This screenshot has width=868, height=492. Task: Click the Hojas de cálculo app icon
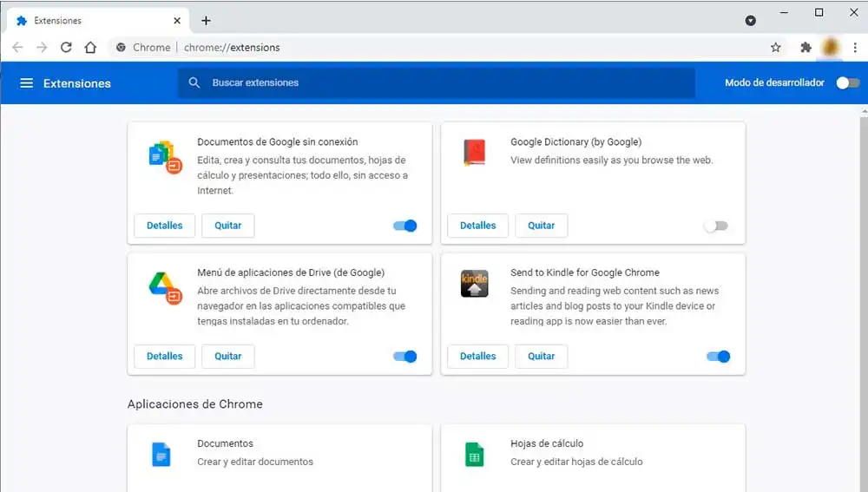tap(475, 455)
